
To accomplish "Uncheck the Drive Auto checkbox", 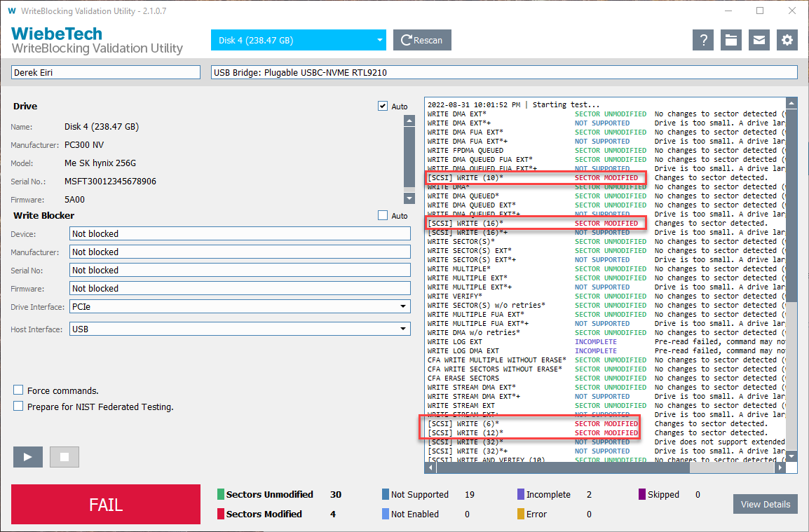I will tap(383, 106).
